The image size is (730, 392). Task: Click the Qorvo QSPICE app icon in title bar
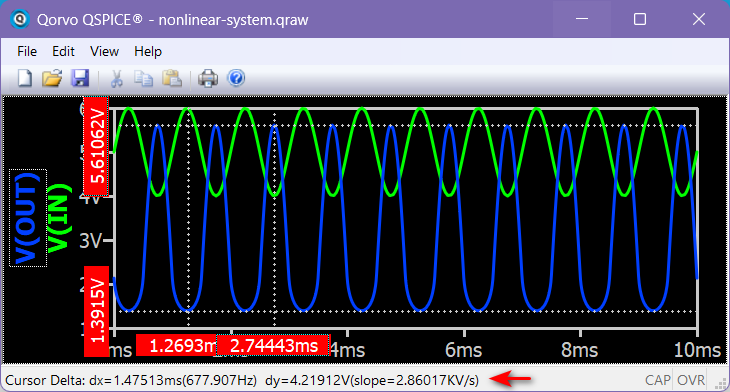[20, 20]
